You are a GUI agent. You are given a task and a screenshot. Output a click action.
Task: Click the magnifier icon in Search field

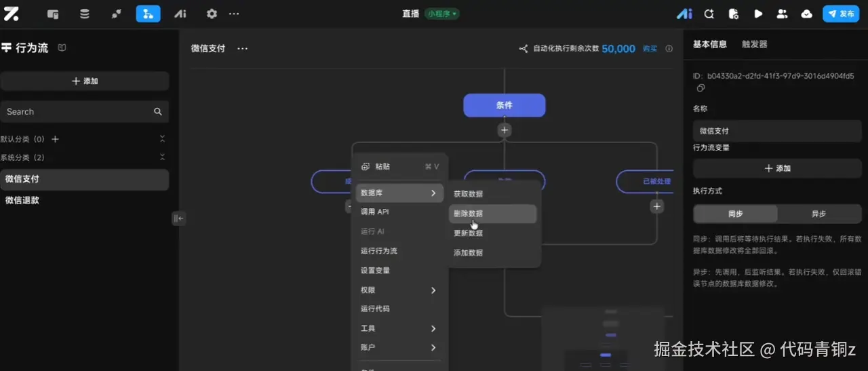(x=158, y=112)
